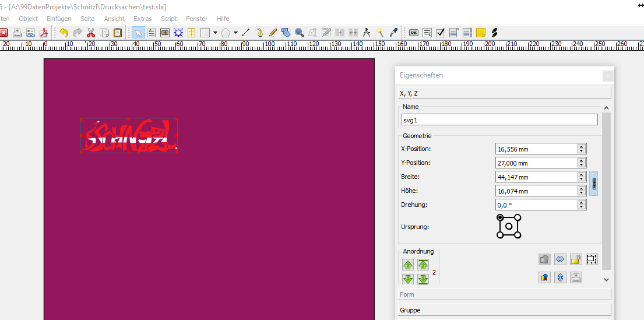Toggle width-height proportion chain link

(x=594, y=184)
